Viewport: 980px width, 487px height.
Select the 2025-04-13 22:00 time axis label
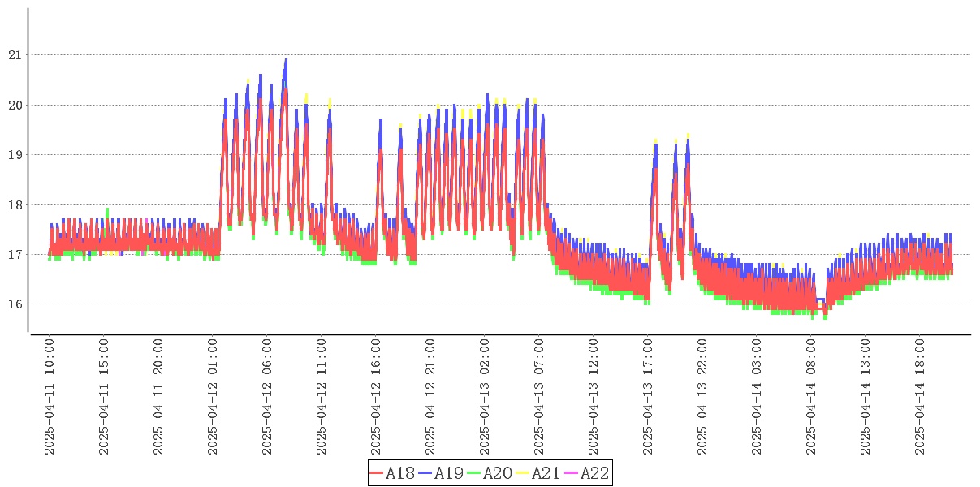[x=702, y=397]
